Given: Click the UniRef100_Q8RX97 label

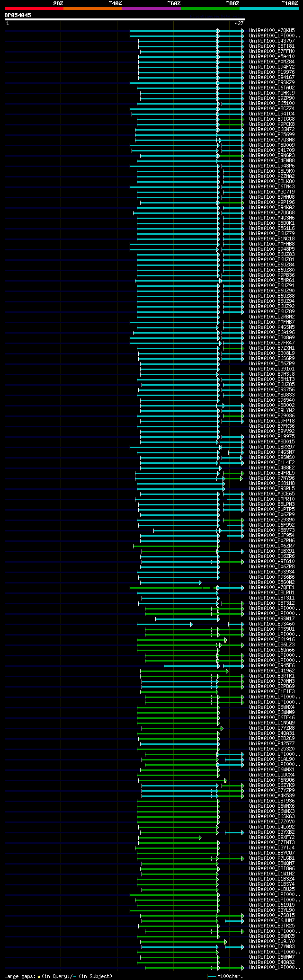Looking at the screenshot, I should 272,447.
